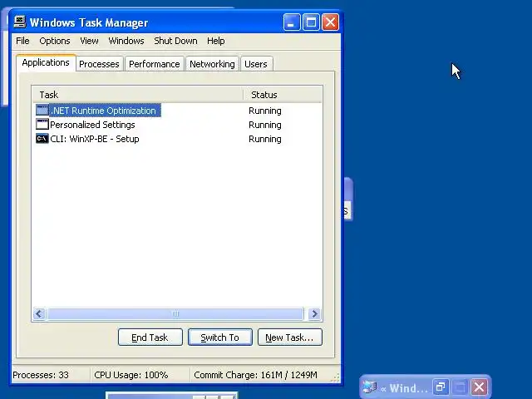Maximize the Windows Task Manager window

coord(311,22)
